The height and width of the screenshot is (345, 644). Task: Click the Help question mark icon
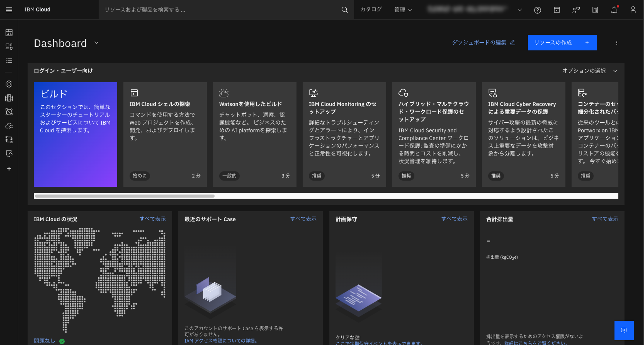click(x=537, y=10)
